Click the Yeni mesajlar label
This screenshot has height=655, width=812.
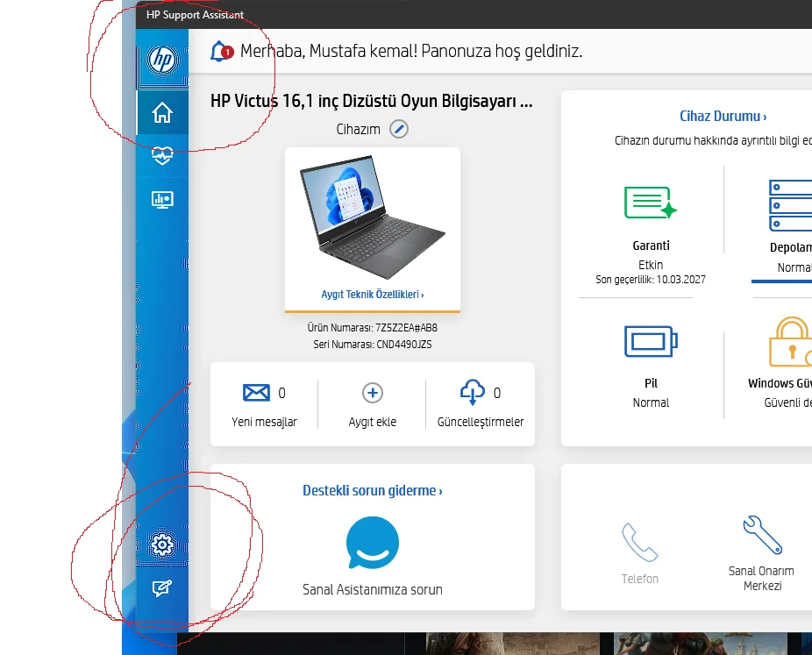tap(264, 422)
